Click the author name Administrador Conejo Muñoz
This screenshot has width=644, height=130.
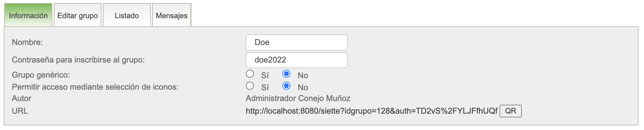(298, 99)
